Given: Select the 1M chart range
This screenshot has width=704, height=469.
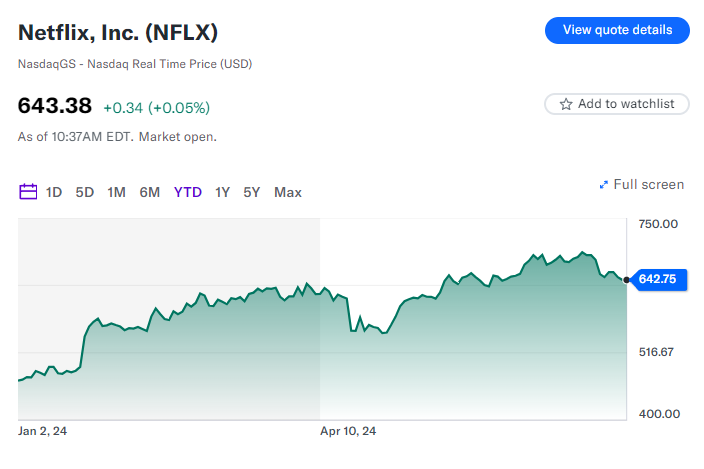Looking at the screenshot, I should 116,192.
